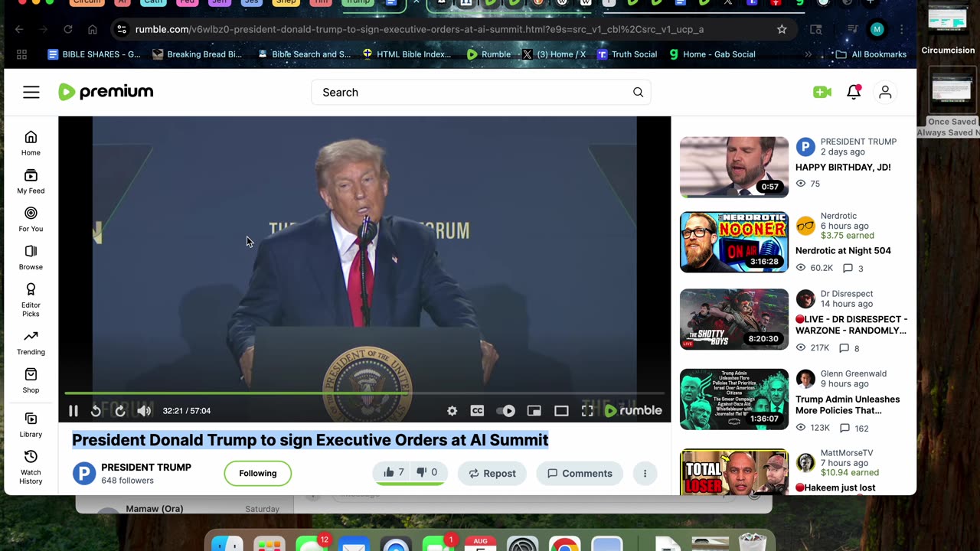
Task: Open the Truth Social bookmark
Action: click(627, 54)
